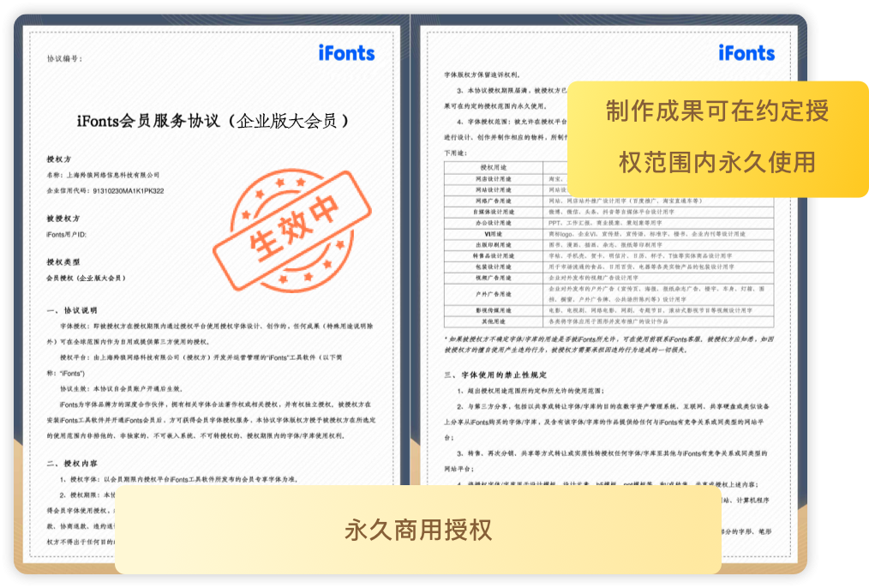
Task: Select section heading 一、协议说明
Action: pyautogui.click(x=72, y=310)
